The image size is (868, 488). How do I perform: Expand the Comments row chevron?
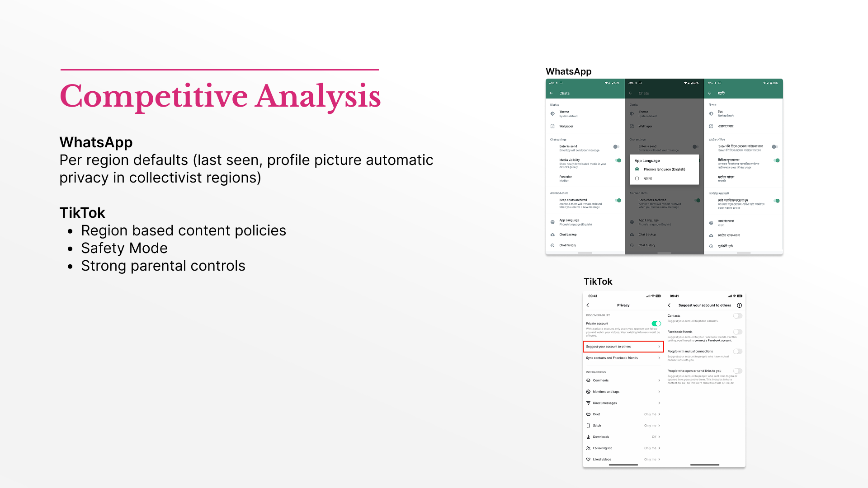click(x=659, y=380)
